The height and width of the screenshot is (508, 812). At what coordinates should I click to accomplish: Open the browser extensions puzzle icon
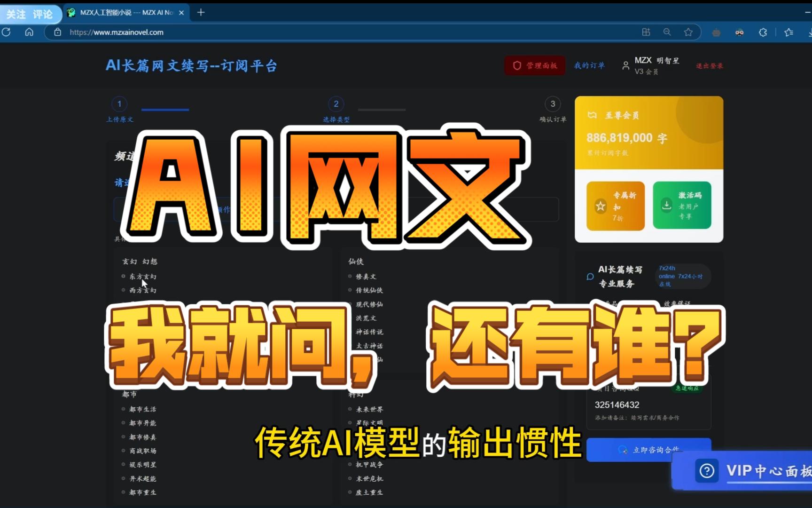pyautogui.click(x=763, y=32)
